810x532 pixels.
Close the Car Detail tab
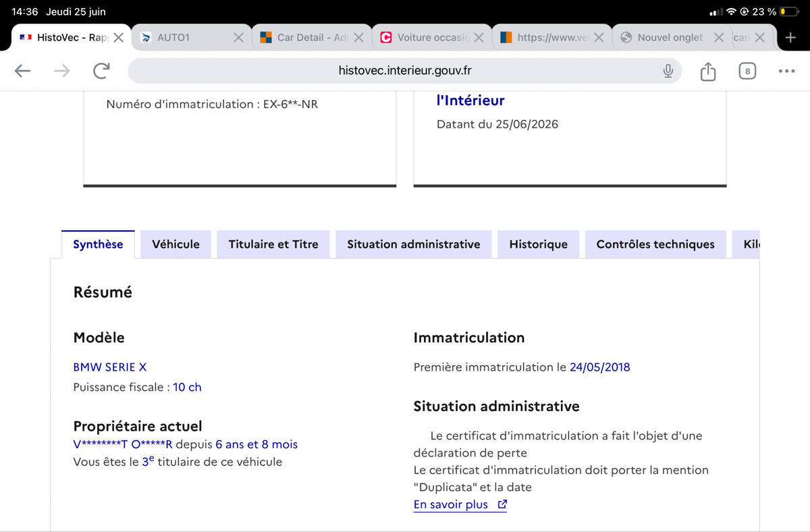[x=358, y=38]
